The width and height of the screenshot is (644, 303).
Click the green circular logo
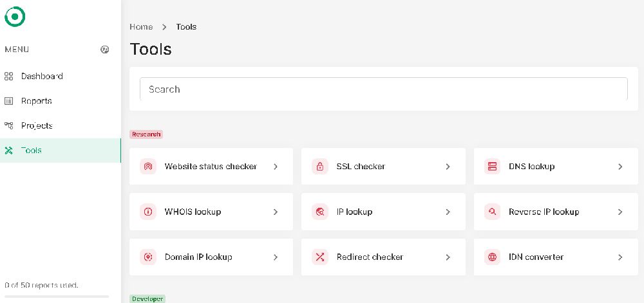tap(15, 17)
